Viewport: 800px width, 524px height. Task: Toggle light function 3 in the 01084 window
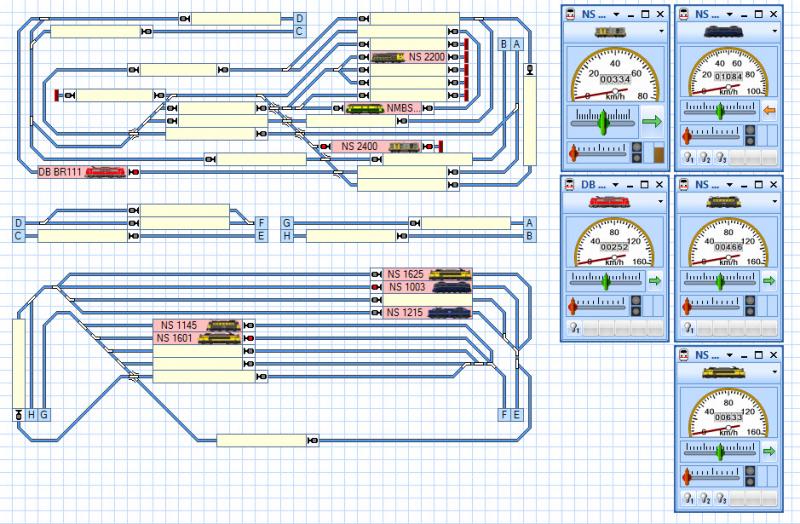point(720,158)
